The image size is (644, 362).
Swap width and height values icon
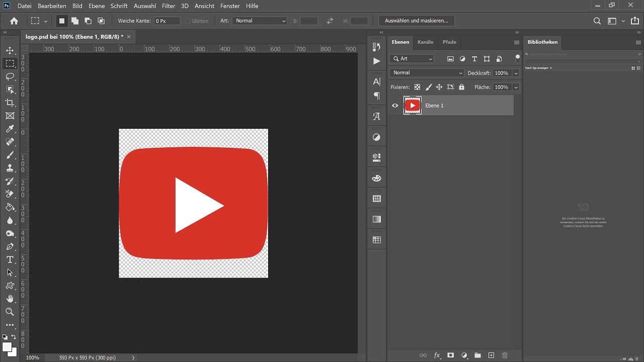click(330, 21)
